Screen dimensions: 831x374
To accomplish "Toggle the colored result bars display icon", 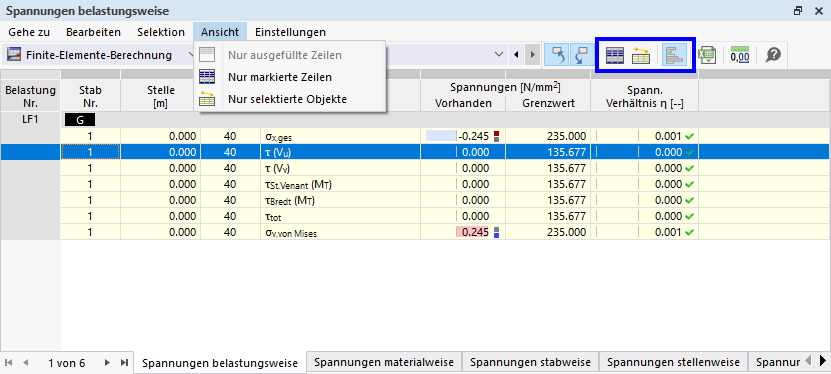I will tap(675, 55).
